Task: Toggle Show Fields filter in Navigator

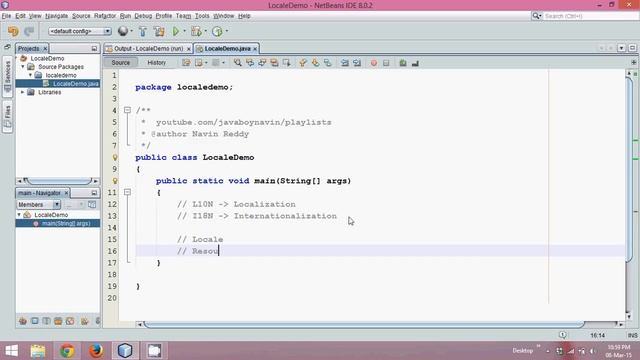Action: tap(35, 321)
